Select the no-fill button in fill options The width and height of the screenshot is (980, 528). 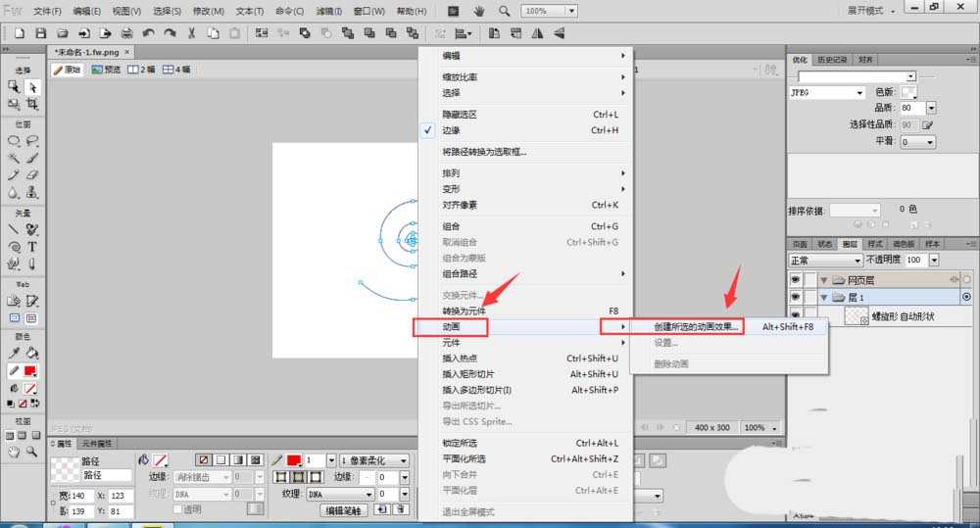[x=204, y=459]
